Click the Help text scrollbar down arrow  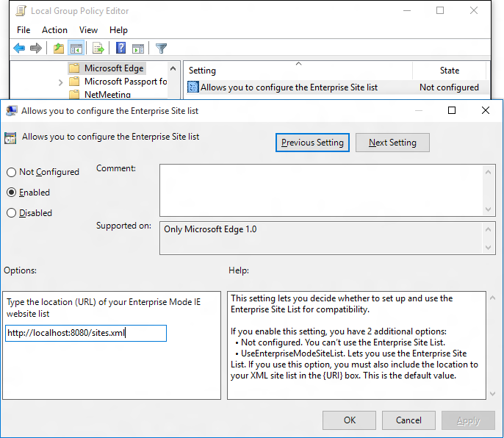pos(491,394)
